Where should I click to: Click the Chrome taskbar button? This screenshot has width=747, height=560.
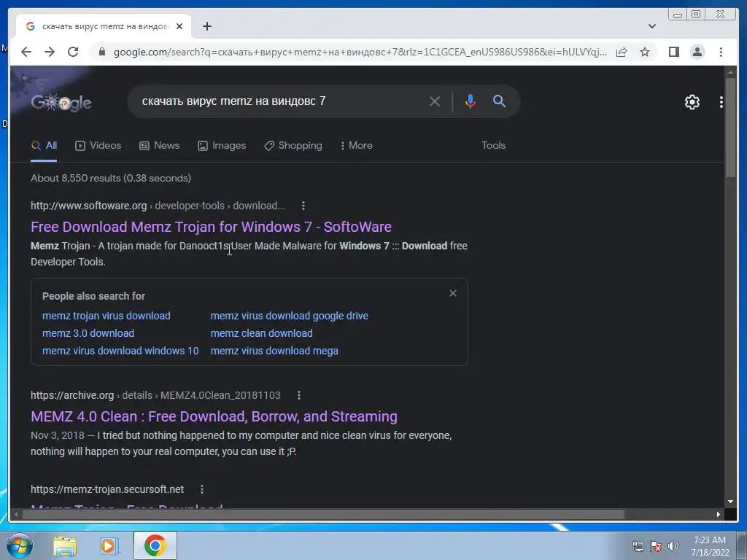(x=155, y=545)
